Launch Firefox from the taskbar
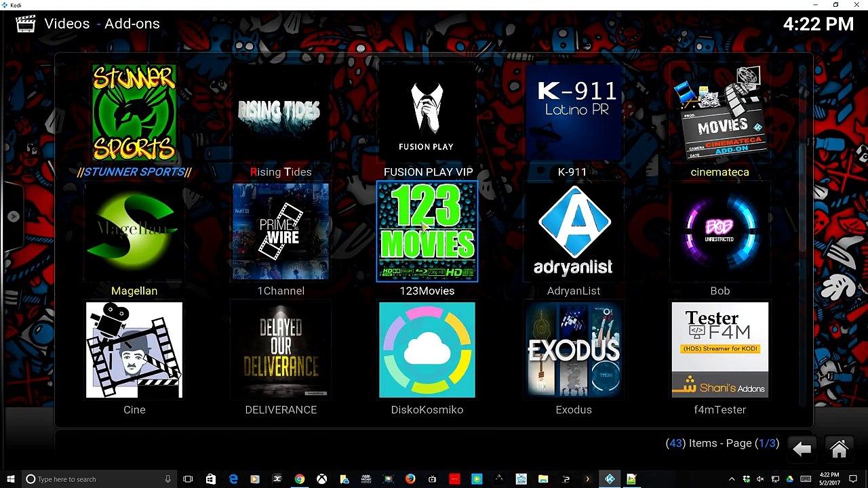Screen dimensions: 868x488 click(x=410, y=479)
